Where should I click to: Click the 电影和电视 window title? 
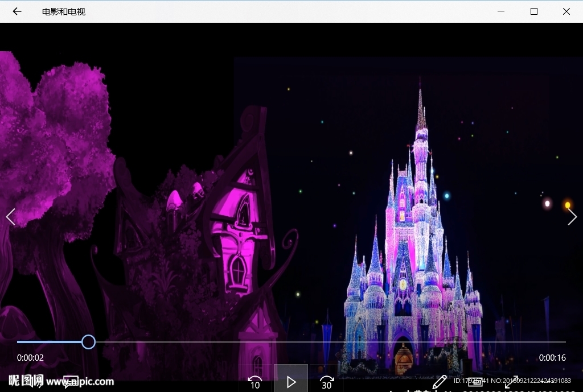click(x=64, y=12)
